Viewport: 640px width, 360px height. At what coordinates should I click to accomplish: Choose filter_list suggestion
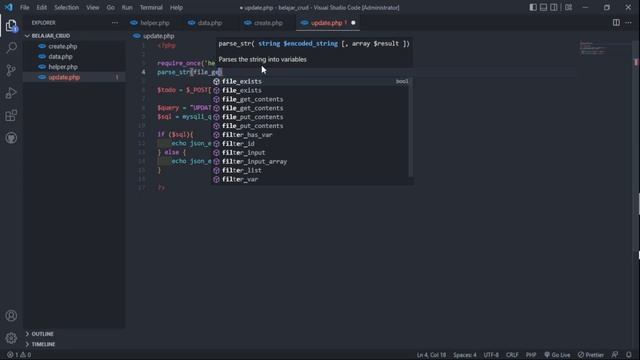tap(311, 170)
